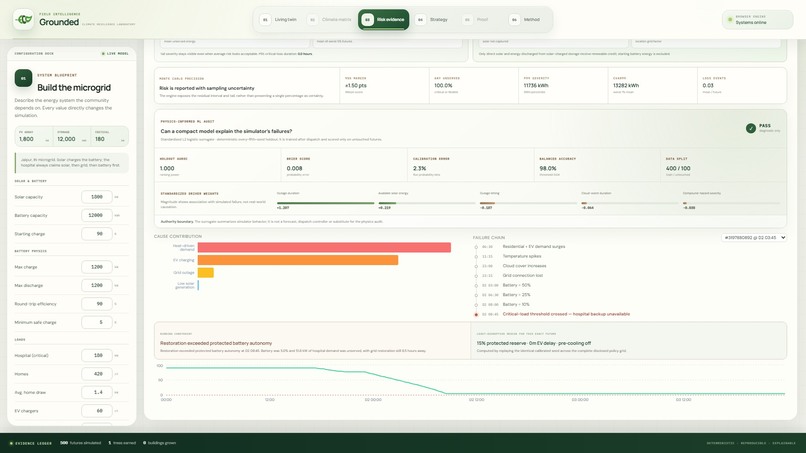Click the green PASS checkmark badge

tap(750, 128)
